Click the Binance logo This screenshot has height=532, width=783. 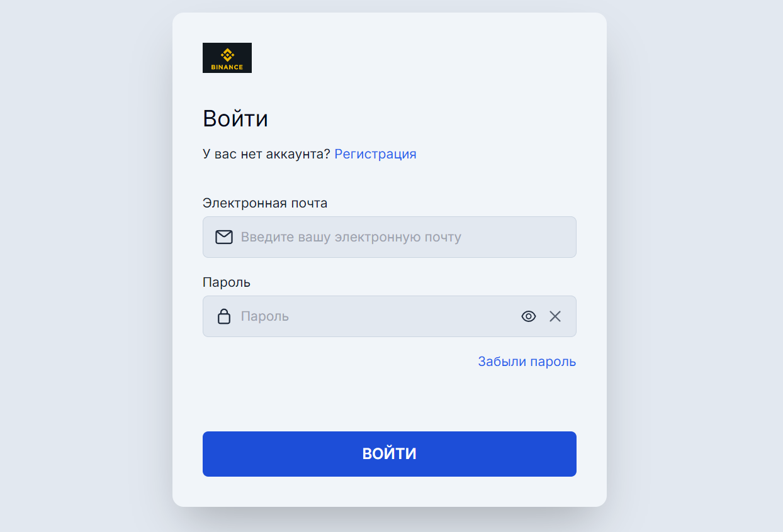227,58
